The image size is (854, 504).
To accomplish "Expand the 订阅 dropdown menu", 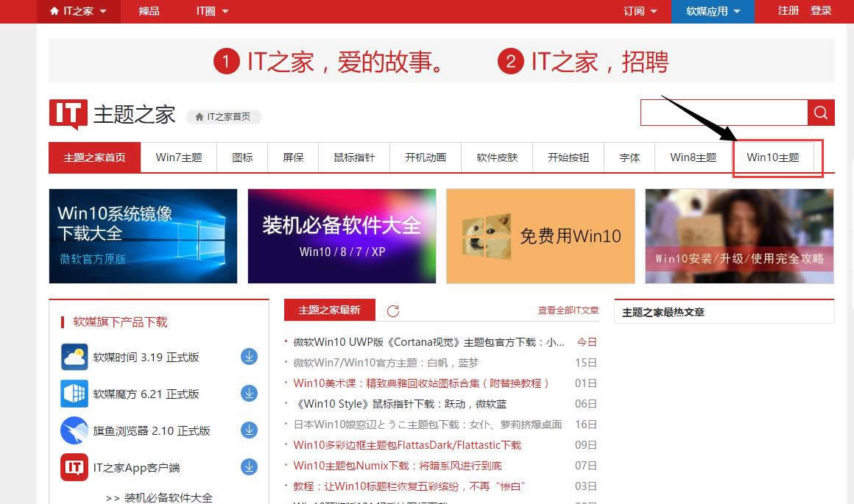I will 639,11.
